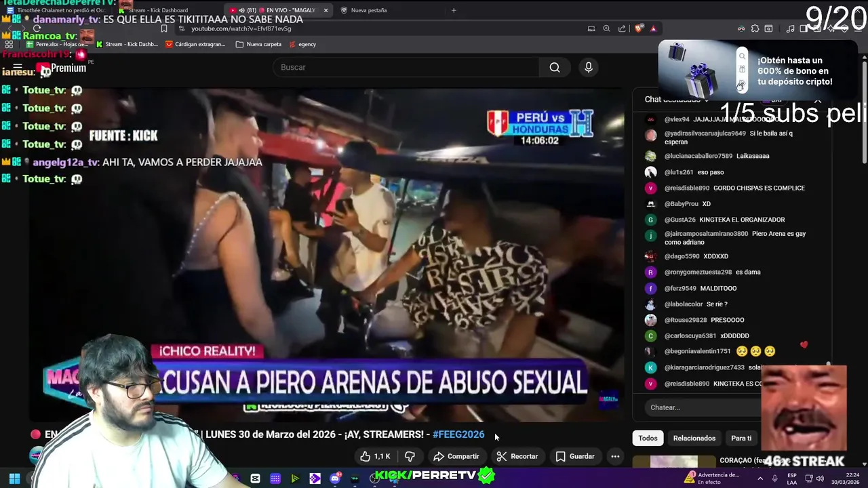The image size is (868, 488).
Task: Open Brave Rewards triangle icon
Action: [x=654, y=28]
